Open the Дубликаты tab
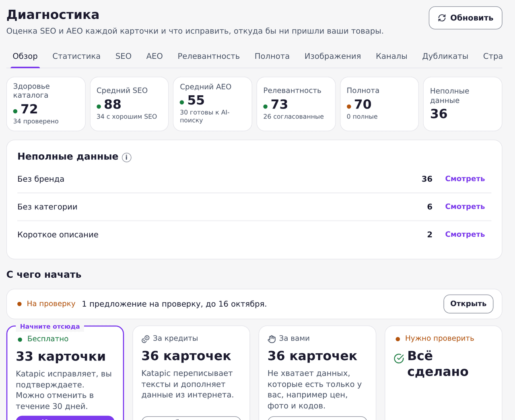The image size is (515, 420). coord(445,56)
